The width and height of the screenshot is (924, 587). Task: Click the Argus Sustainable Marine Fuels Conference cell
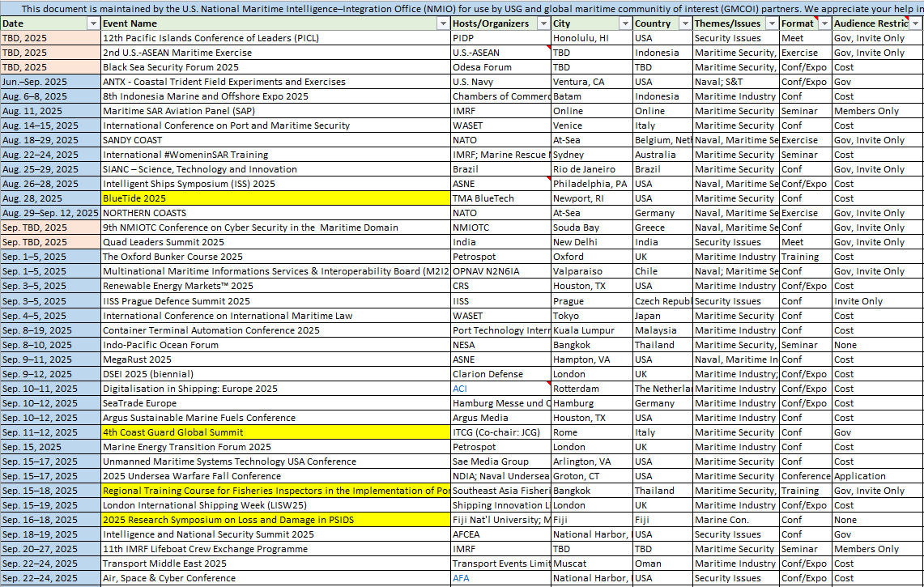click(x=276, y=418)
